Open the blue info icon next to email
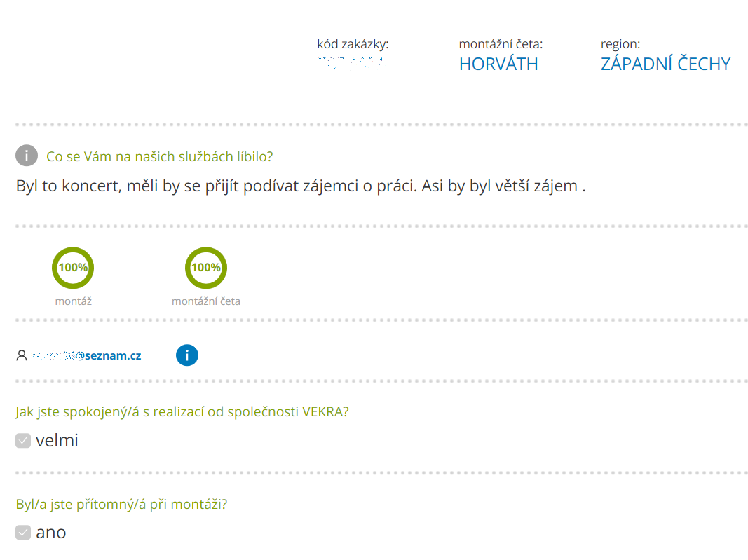 [x=187, y=355]
